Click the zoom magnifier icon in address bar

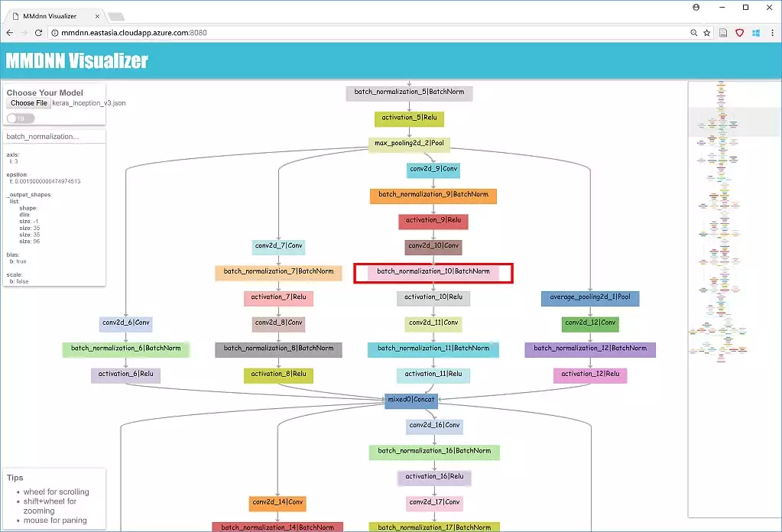pyautogui.click(x=694, y=33)
